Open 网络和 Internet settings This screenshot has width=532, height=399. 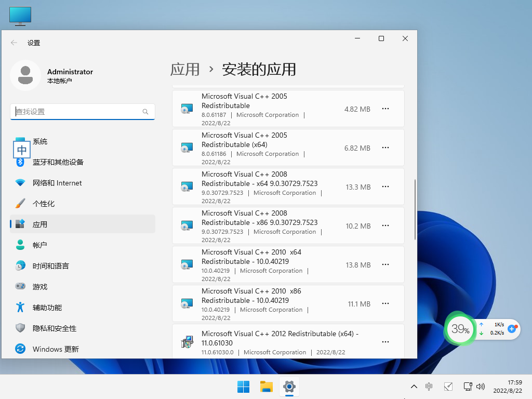(x=57, y=183)
